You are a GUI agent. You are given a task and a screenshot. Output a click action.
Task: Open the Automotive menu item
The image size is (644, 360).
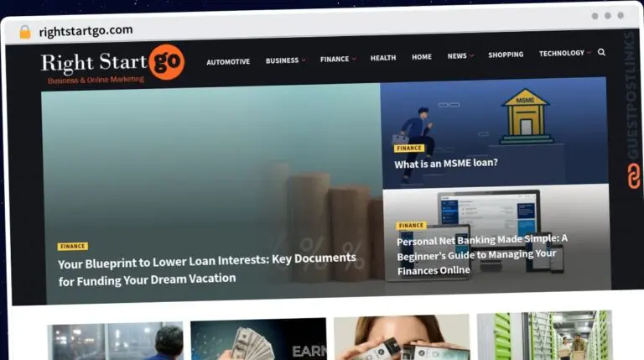(228, 61)
